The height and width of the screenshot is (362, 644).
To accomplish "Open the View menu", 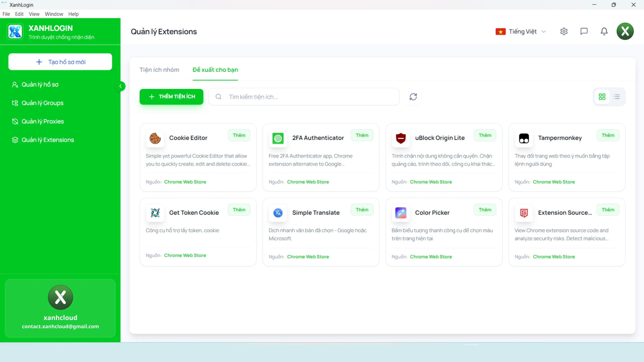I will pos(34,14).
